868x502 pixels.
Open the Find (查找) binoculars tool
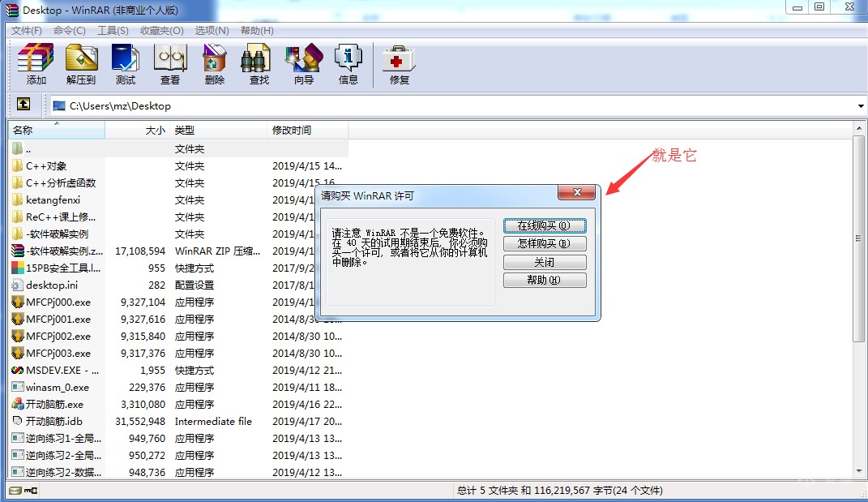pos(256,58)
